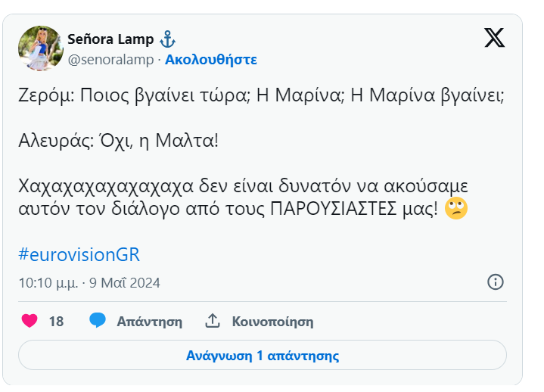Click the anchor emoji beside the name
The height and width of the screenshot is (392, 544).
click(168, 39)
